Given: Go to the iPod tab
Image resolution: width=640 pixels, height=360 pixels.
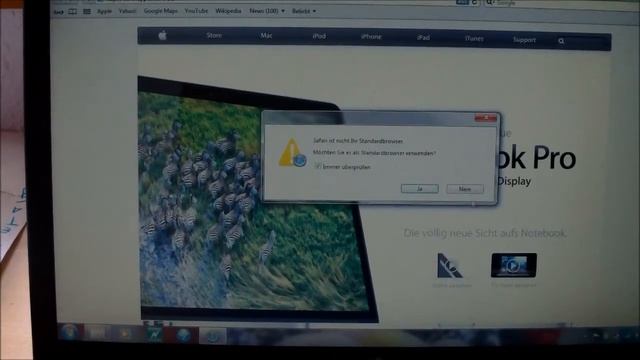Looking at the screenshot, I should coord(319,36).
